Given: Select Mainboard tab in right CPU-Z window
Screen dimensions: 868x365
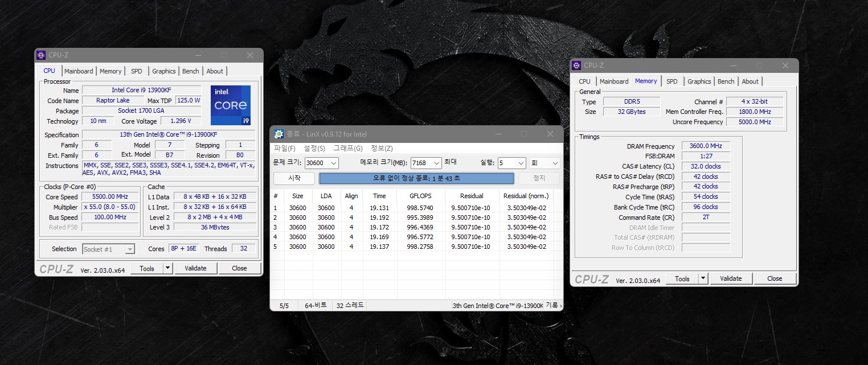Looking at the screenshot, I should tap(614, 81).
